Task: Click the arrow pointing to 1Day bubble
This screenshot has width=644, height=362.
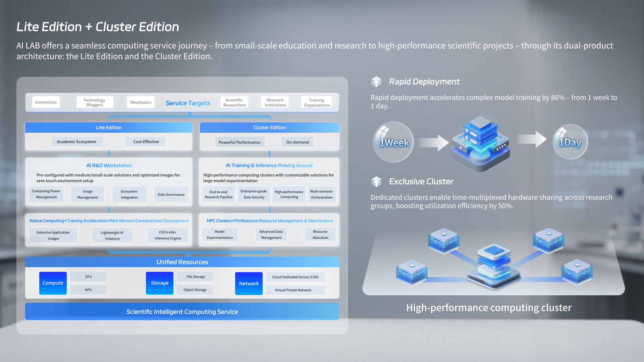Action: [532, 139]
